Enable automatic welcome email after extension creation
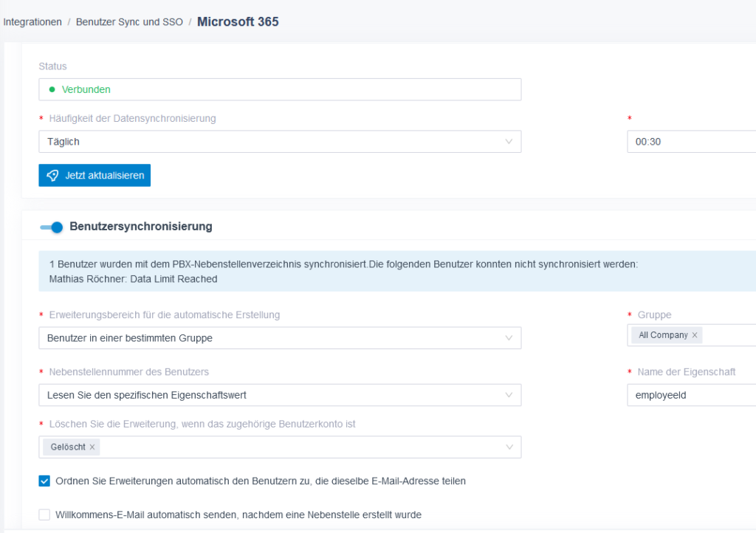The image size is (756, 533). click(44, 515)
